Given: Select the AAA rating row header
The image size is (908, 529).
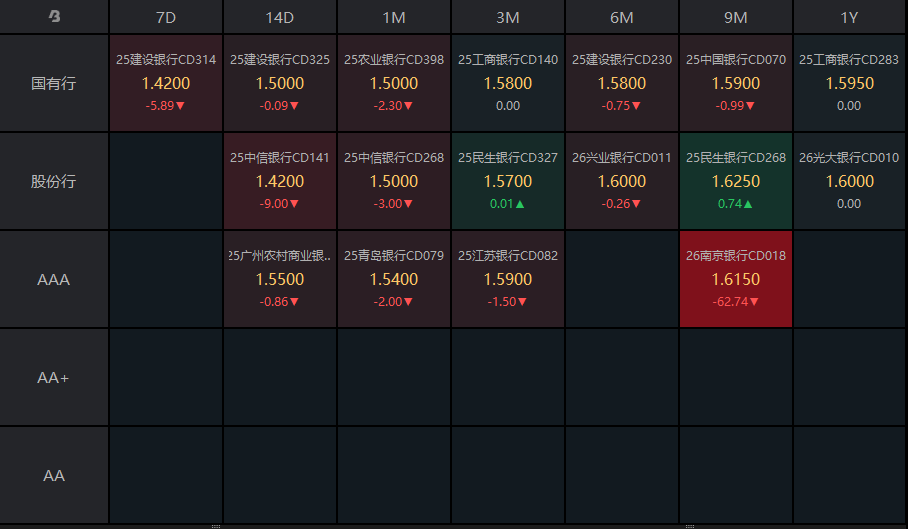Looking at the screenshot, I should tap(54, 280).
